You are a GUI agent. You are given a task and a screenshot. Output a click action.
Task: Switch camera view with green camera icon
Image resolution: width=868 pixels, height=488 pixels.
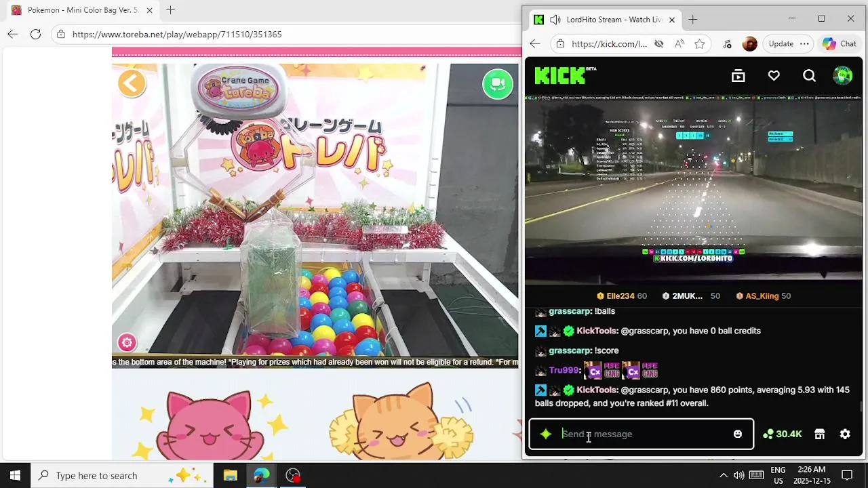pyautogui.click(x=498, y=83)
